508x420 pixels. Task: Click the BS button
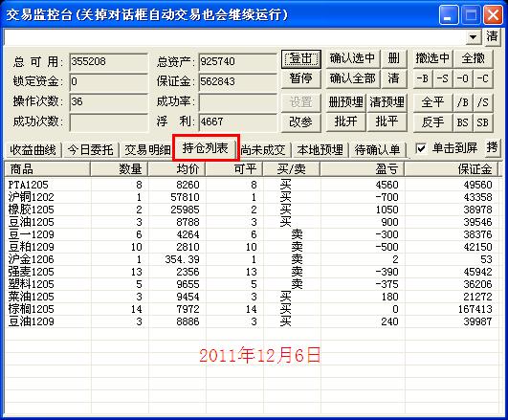click(463, 122)
